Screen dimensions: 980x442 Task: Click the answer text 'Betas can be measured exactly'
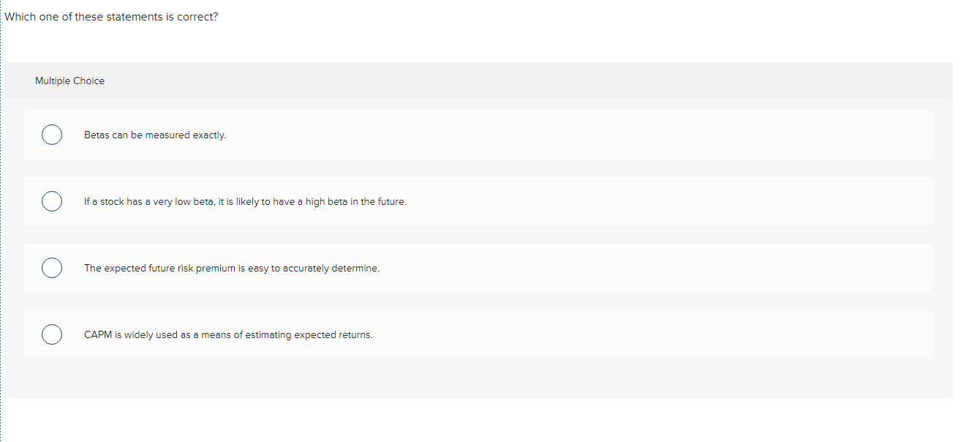(x=155, y=135)
